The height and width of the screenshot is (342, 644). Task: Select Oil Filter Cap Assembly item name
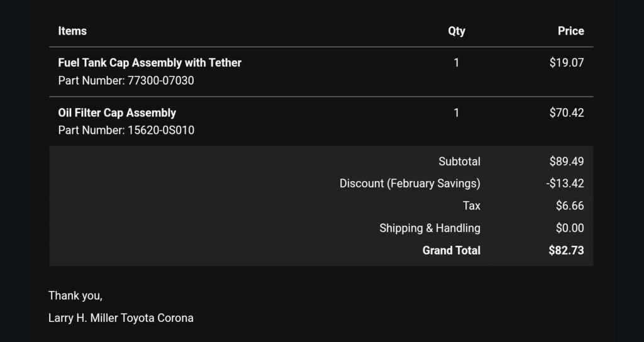[117, 113]
